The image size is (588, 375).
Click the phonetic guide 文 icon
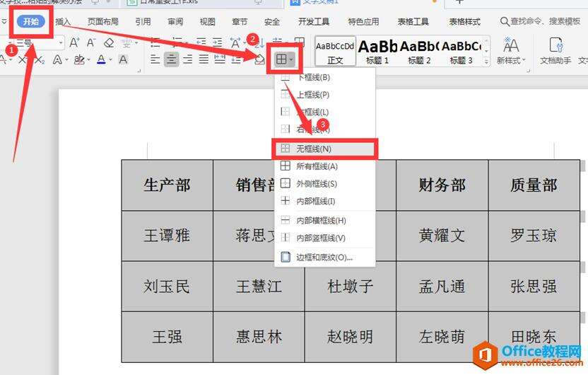[127, 42]
